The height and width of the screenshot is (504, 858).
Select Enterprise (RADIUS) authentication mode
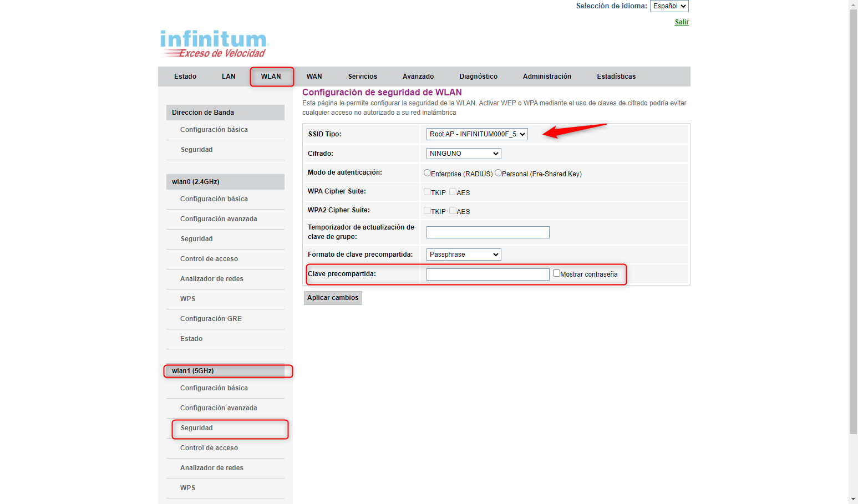coord(427,173)
